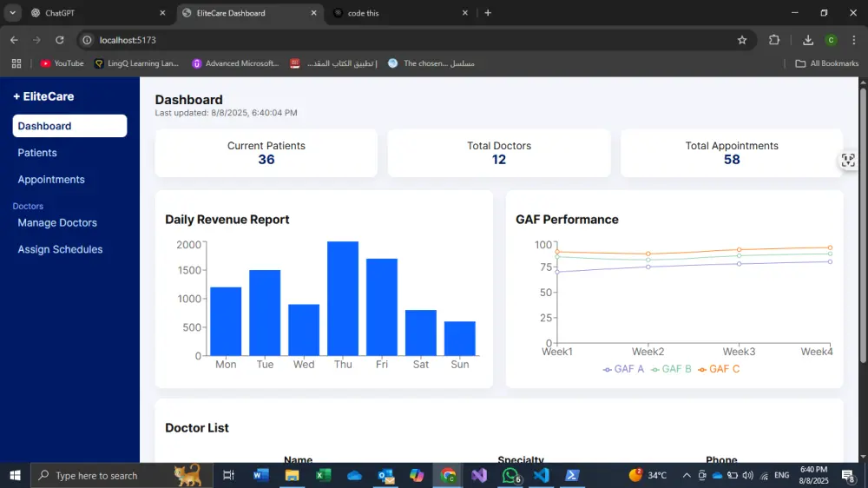Open VS Code from the taskbar

(542, 475)
